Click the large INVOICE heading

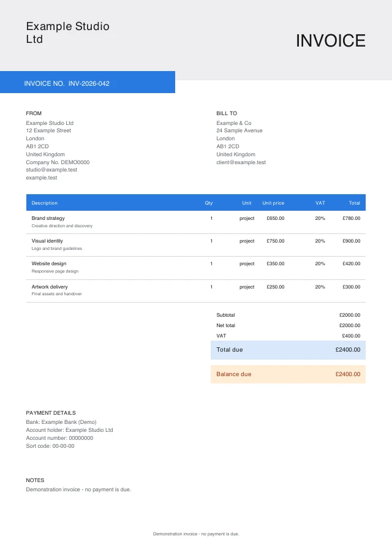pyautogui.click(x=330, y=40)
